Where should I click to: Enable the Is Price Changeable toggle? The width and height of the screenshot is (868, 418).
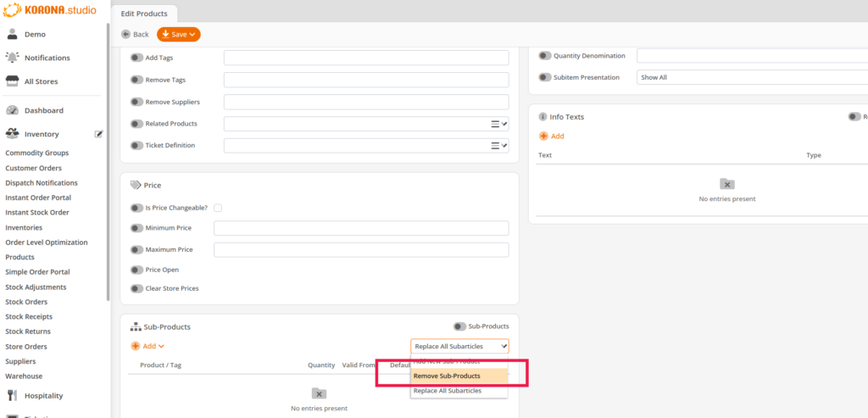coord(136,209)
